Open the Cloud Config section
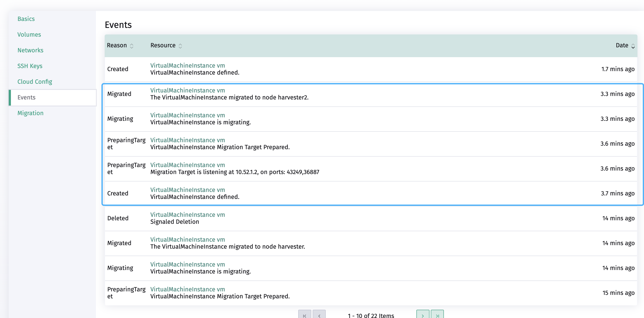This screenshot has height=318, width=644. coord(35,82)
